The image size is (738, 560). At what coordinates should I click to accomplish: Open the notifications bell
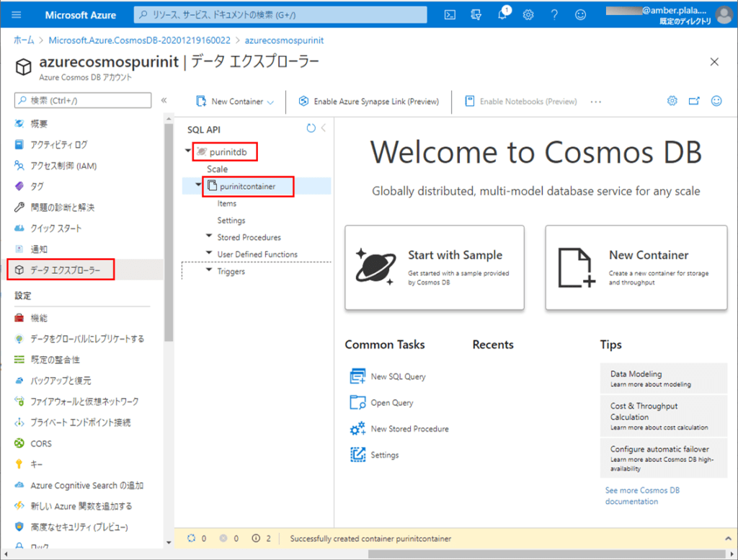pyautogui.click(x=502, y=14)
